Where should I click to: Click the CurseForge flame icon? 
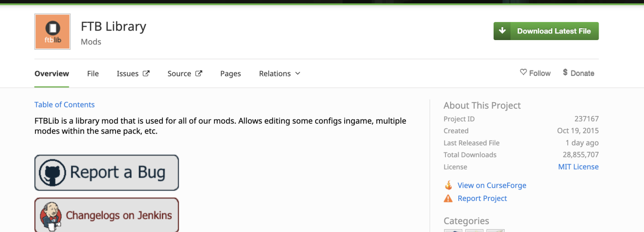point(448,185)
